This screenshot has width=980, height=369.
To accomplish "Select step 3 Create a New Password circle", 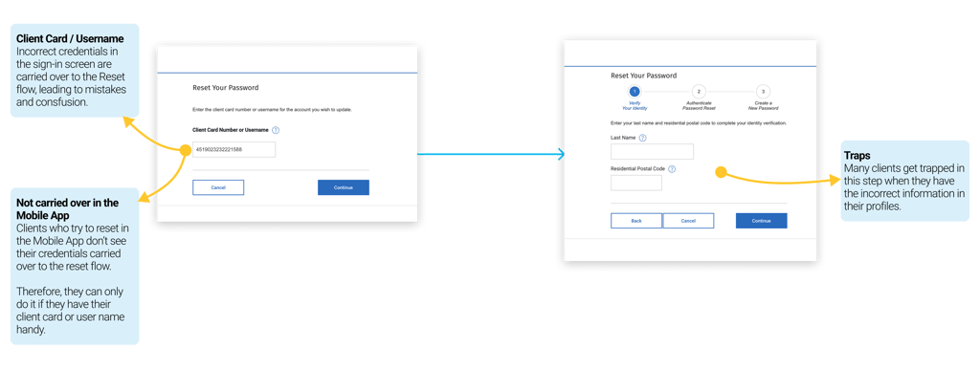I will coord(763,91).
